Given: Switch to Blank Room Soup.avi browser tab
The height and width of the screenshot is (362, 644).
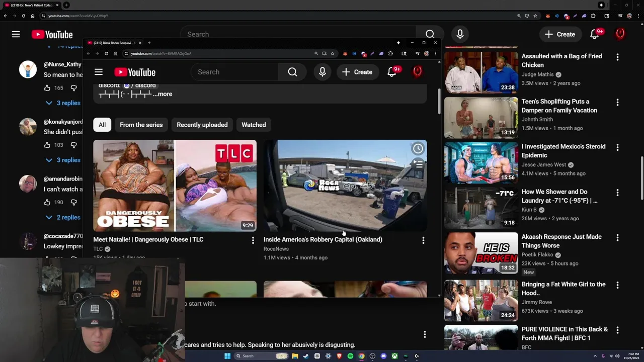Looking at the screenshot, I should (114, 43).
